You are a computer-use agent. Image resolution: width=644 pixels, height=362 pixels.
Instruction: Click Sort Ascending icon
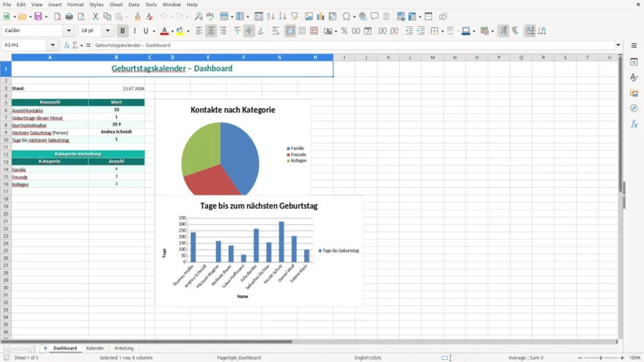pos(270,16)
